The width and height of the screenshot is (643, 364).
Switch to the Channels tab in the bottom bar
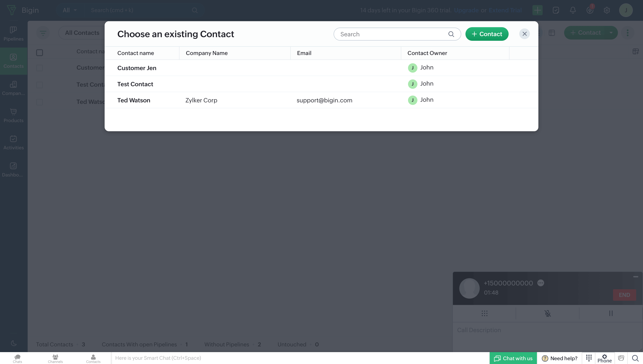pos(55,358)
